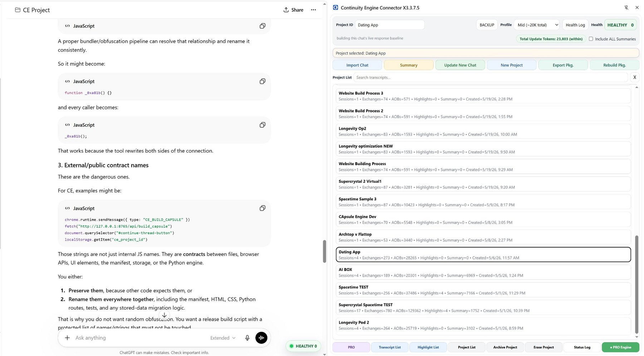Viewport: 644px width, 356px height.
Task: Select Longevity Op2 project
Action: pos(483,131)
